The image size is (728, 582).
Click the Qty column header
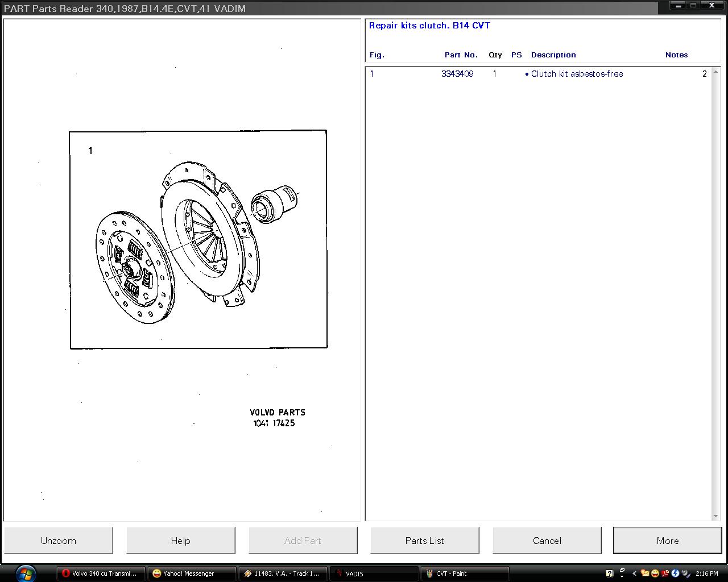[x=495, y=55]
